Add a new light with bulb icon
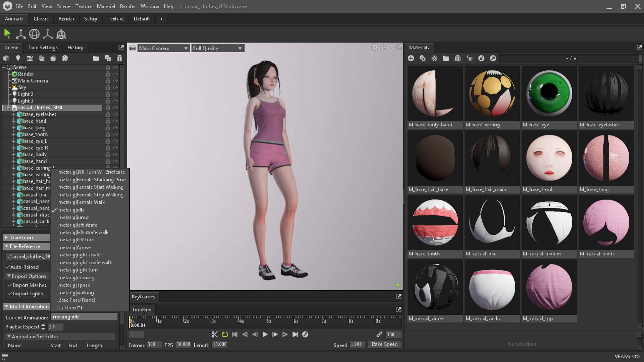 (18, 58)
